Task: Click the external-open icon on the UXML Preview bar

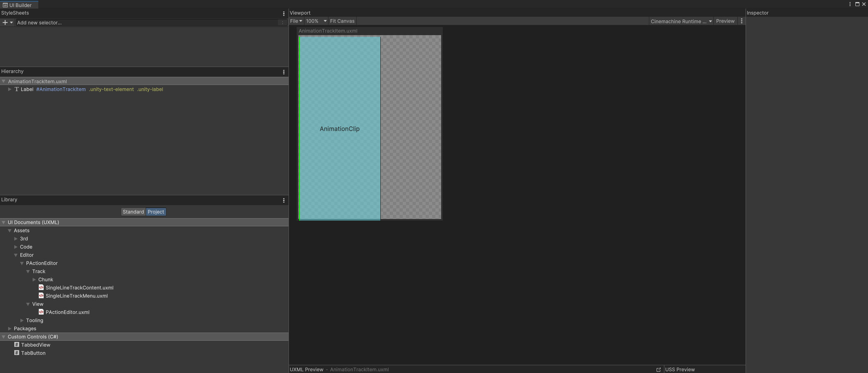Action: [x=659, y=369]
